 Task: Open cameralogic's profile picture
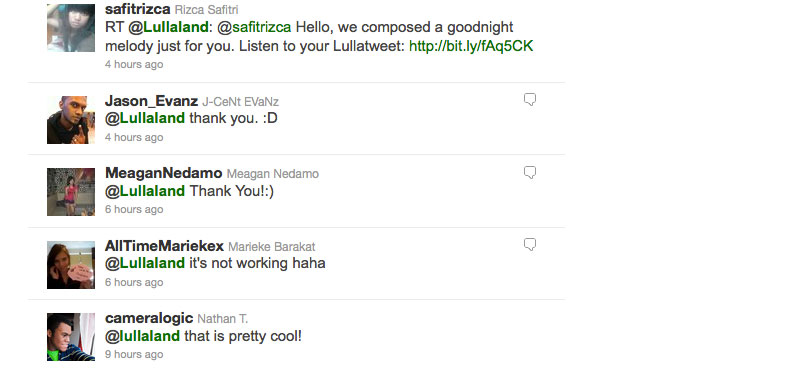[x=71, y=337]
